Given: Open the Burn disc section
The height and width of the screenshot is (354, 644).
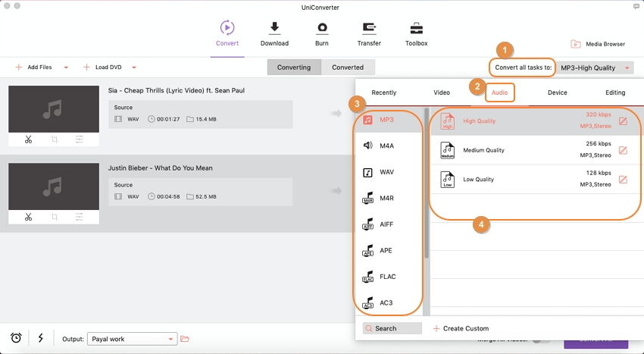Looking at the screenshot, I should [322, 29].
